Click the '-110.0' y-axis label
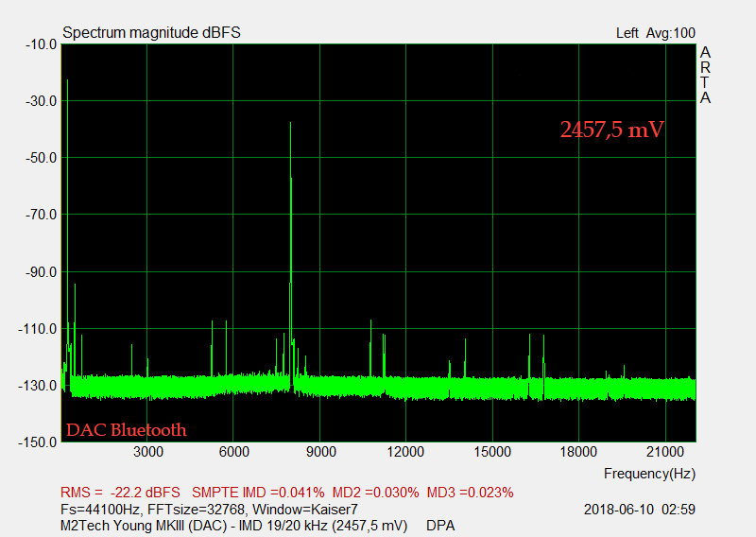 38,329
